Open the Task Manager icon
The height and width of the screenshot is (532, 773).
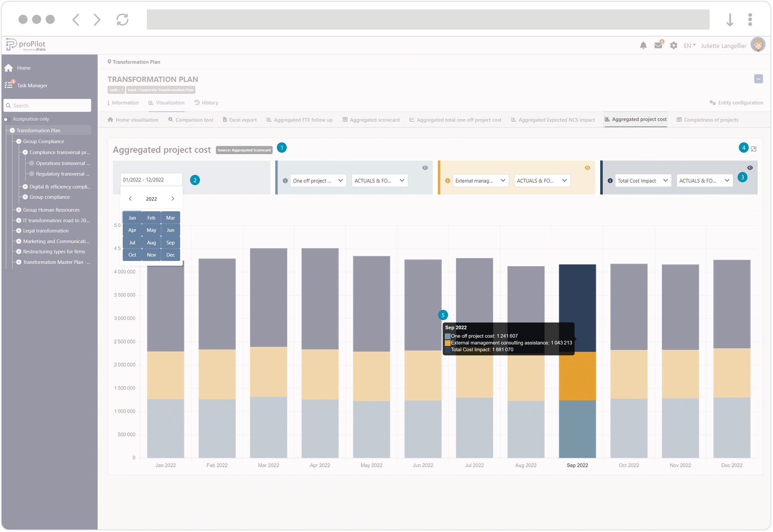click(x=9, y=85)
